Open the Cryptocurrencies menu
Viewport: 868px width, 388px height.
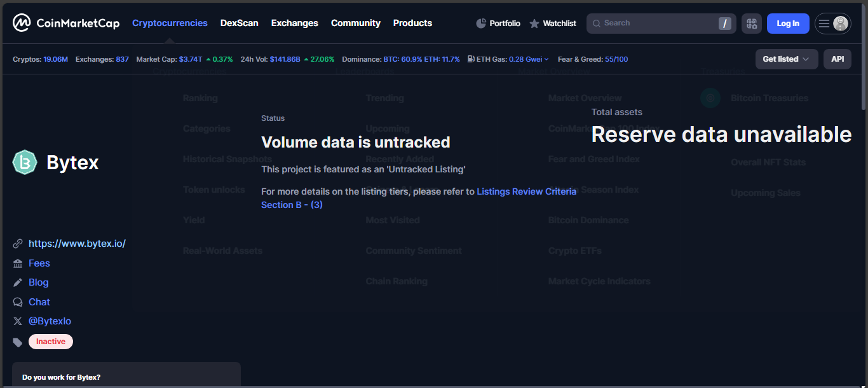(170, 23)
